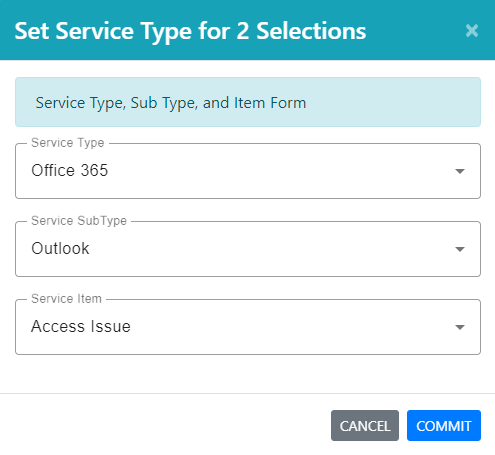Click the dialog title 'Set Service Type for 2 Selections'

coord(190,32)
